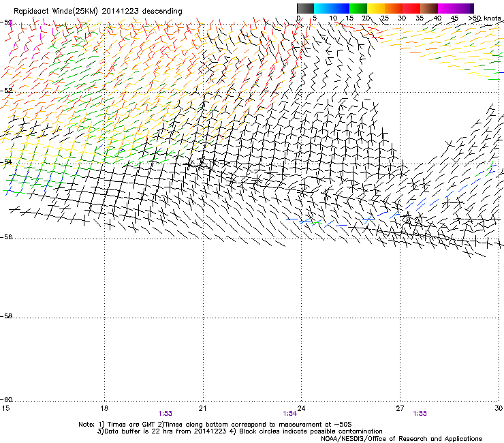
Task: Click the -58 latitude axis label
Action: (6, 316)
